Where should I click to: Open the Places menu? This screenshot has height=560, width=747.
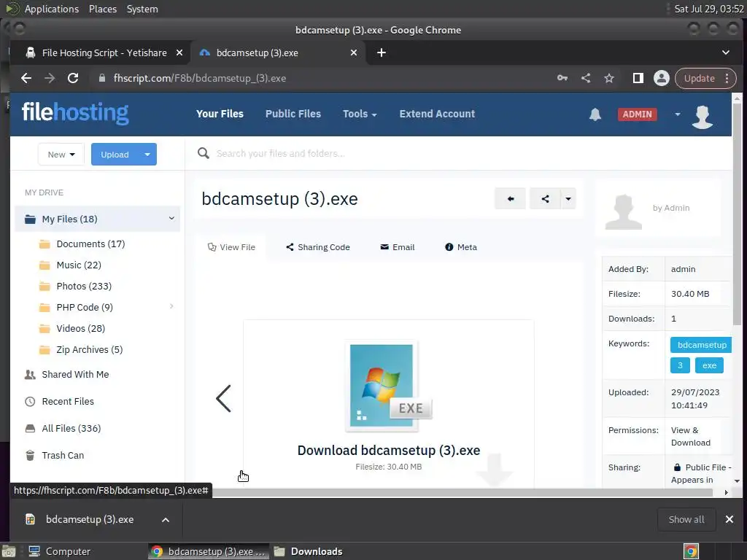coord(103,9)
